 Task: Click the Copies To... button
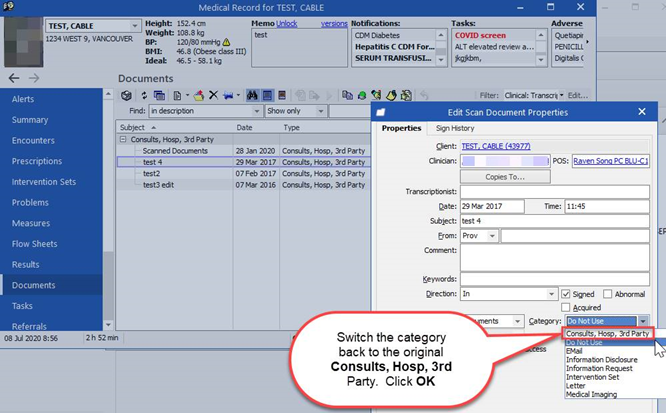[505, 177]
